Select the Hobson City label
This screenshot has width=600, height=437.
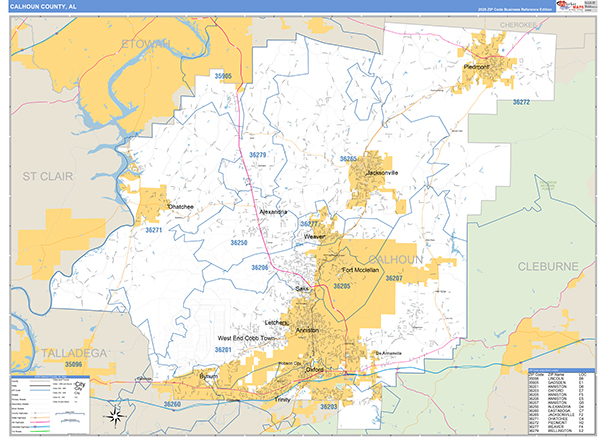point(290,363)
